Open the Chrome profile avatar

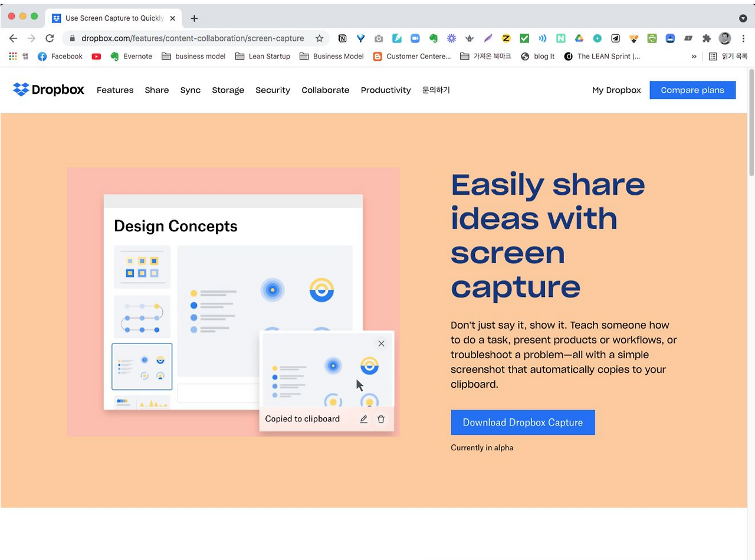pyautogui.click(x=725, y=38)
